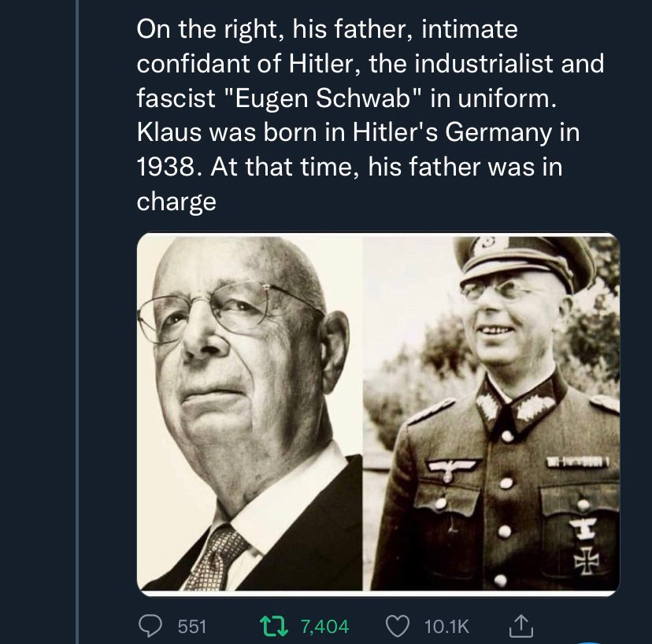652x644 pixels.
Task: Click the 7,404 retweet count
Action: point(324,627)
